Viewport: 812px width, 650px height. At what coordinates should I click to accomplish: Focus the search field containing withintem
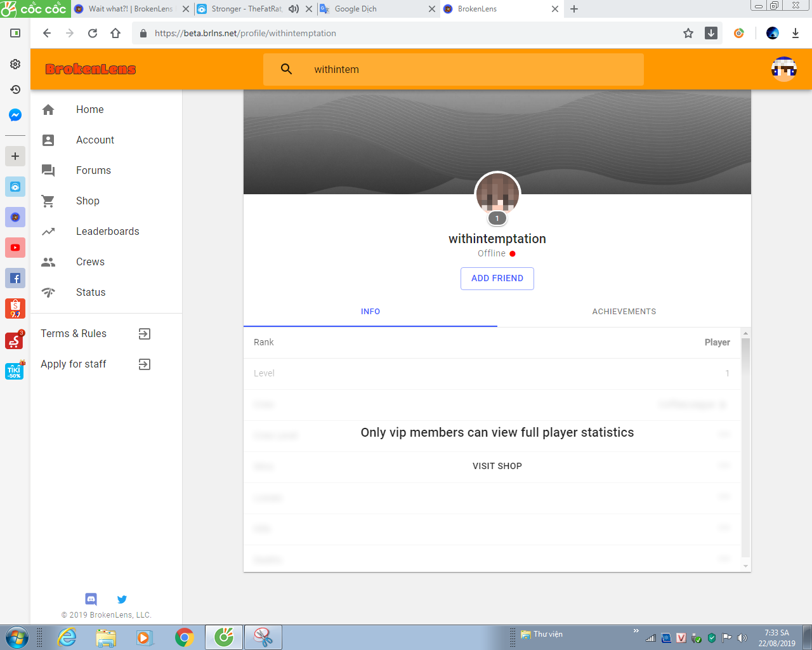click(x=454, y=69)
